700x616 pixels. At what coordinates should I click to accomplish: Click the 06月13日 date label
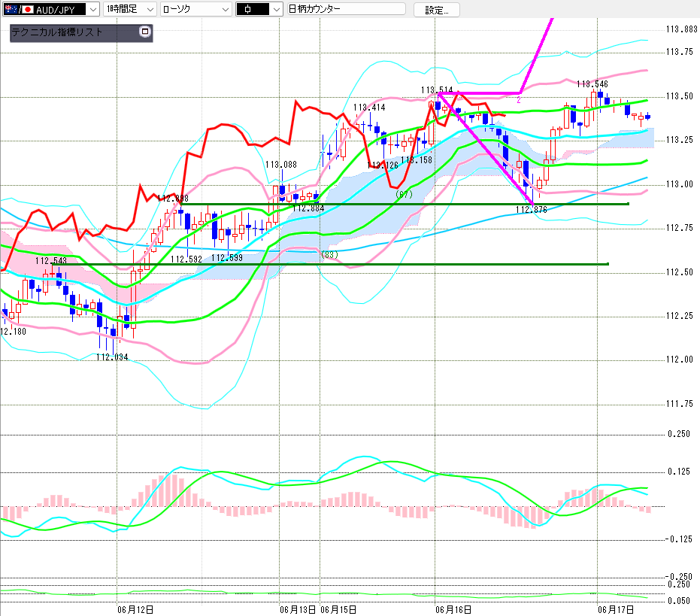click(x=298, y=610)
